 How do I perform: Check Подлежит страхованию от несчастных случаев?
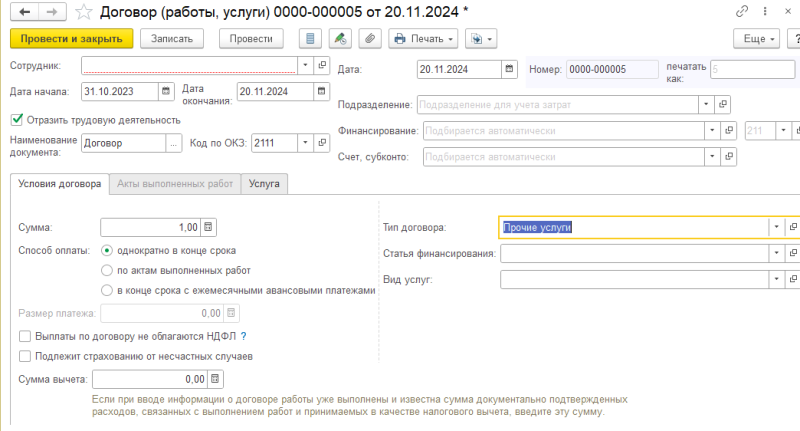tap(25, 355)
